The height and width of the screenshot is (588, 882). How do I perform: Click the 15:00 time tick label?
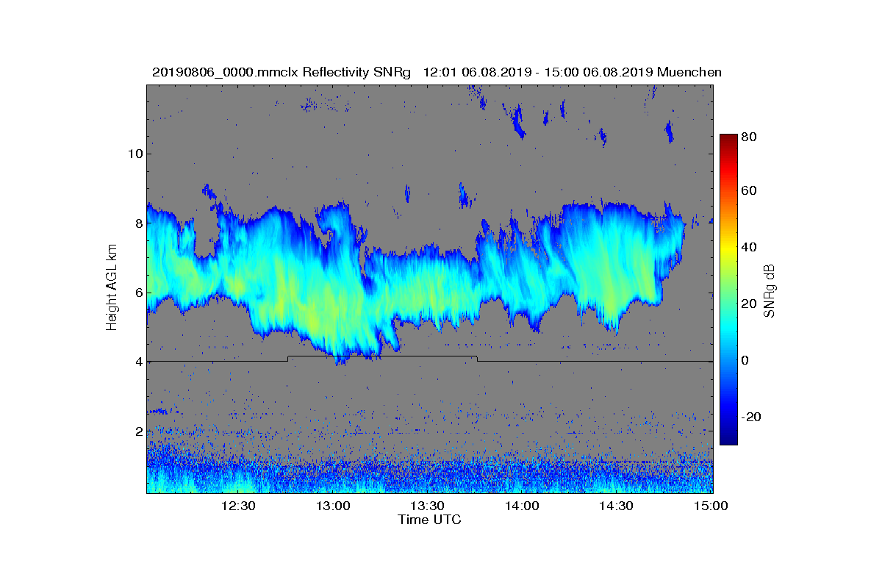tap(711, 506)
